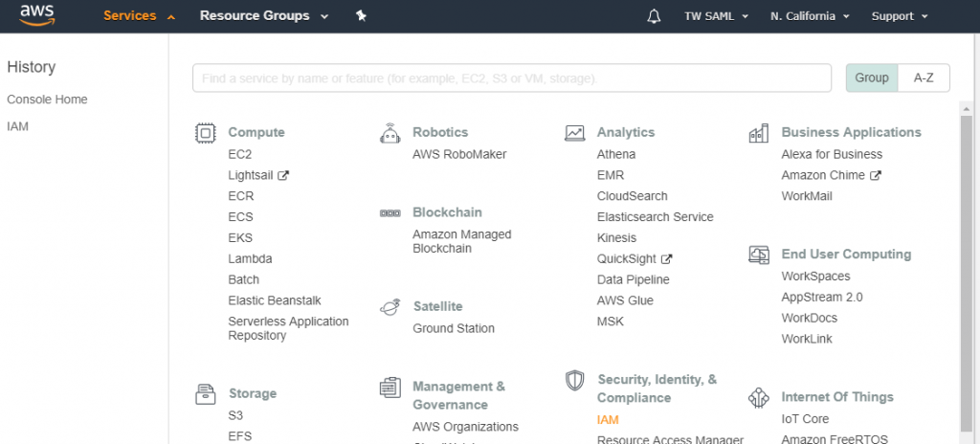Click the services list scrollbar
This screenshot has width=980, height=444.
[966, 272]
